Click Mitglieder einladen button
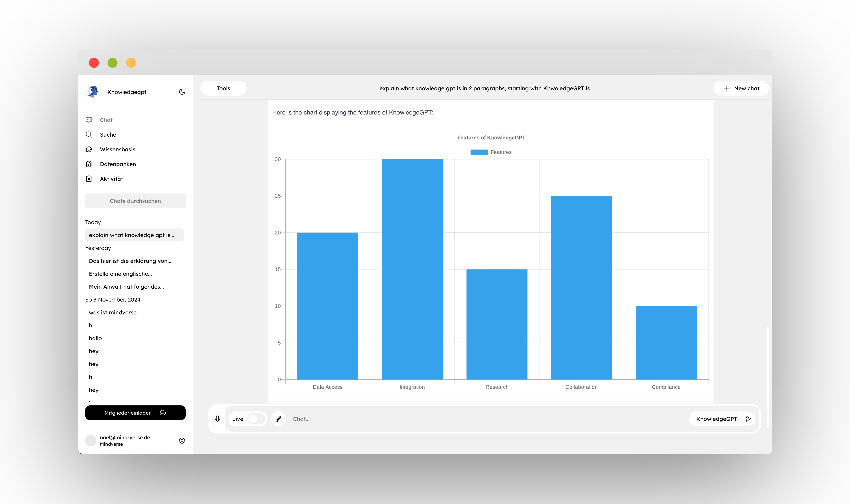Image resolution: width=850 pixels, height=504 pixels. (x=135, y=413)
